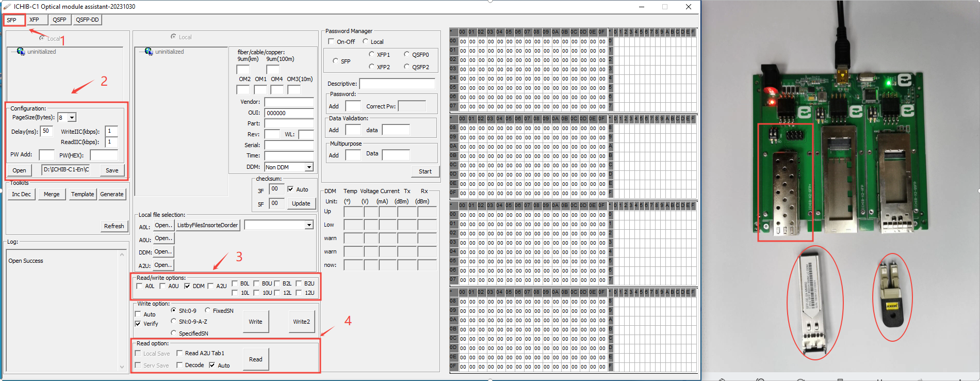Select the FixedSN radio button
Viewport: 980px width, 381px height.
pos(207,311)
